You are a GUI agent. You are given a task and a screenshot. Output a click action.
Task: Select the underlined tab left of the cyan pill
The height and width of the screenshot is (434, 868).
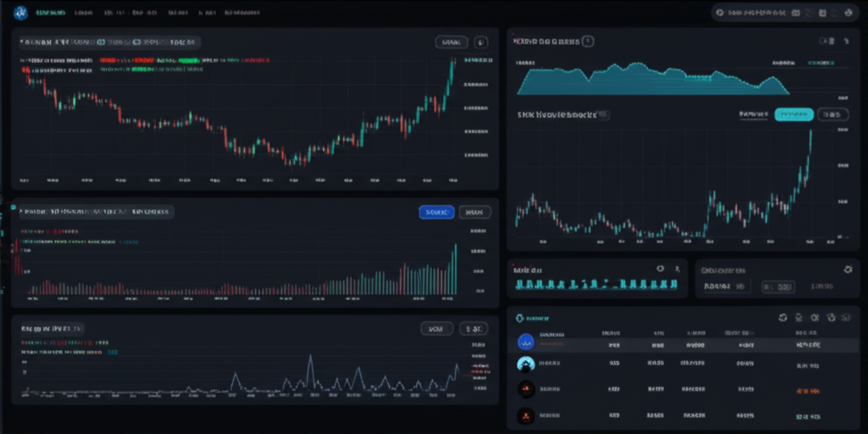(x=754, y=114)
